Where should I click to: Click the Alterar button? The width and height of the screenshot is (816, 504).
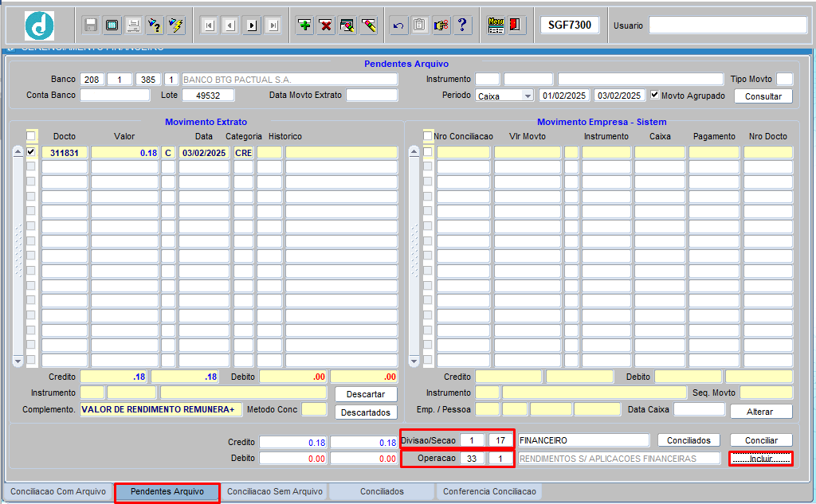point(759,412)
